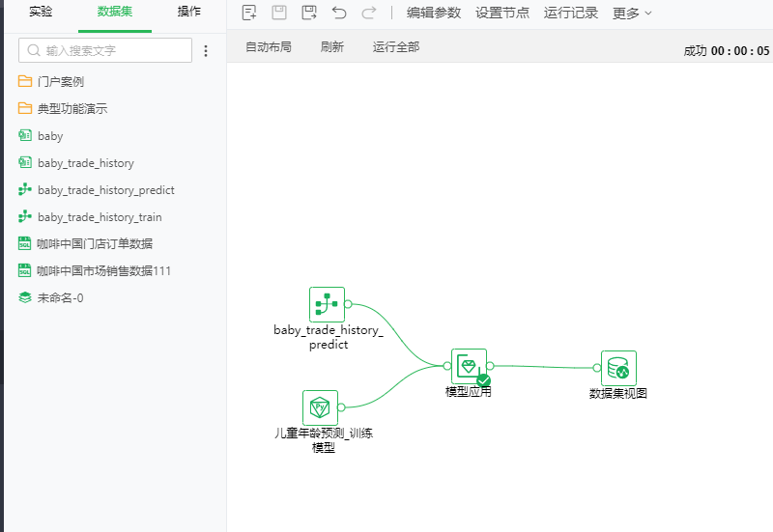Open the three-dot options menu beside search
Image resolution: width=773 pixels, height=532 pixels.
[206, 50]
